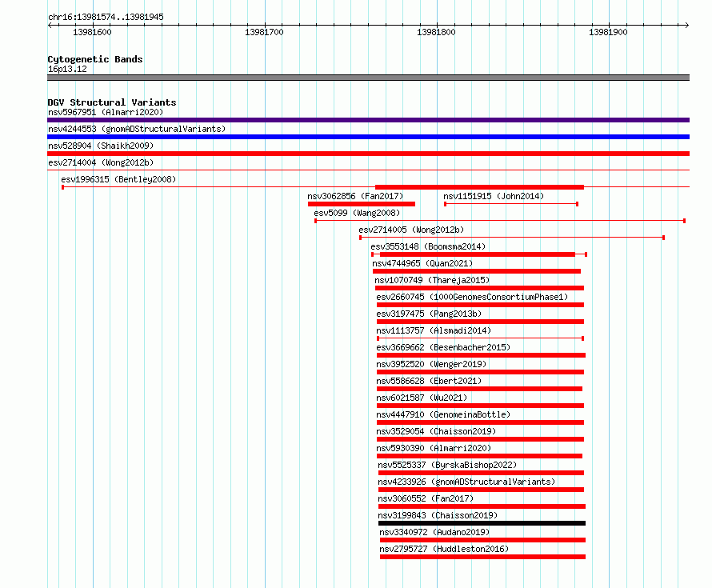Open variant nsv6021587 (Wu2021)
Viewport: 712px width, 588px height.
tap(422, 398)
